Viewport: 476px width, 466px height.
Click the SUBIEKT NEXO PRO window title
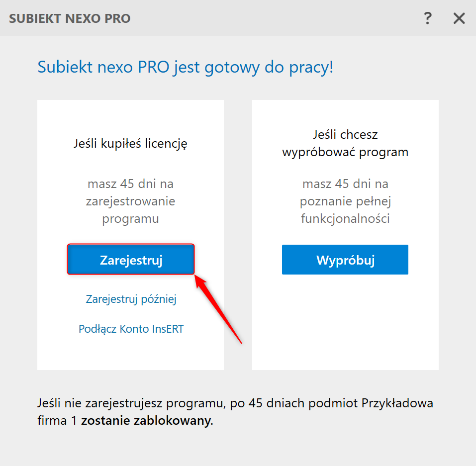(70, 19)
